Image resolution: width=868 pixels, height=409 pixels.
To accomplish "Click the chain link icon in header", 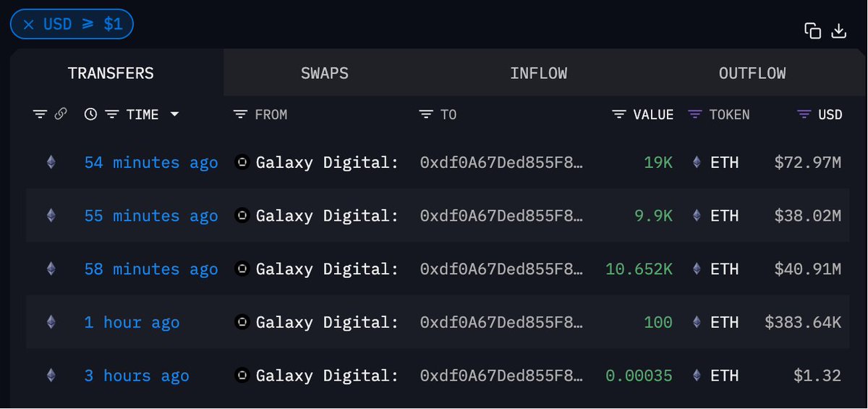I will [x=61, y=114].
